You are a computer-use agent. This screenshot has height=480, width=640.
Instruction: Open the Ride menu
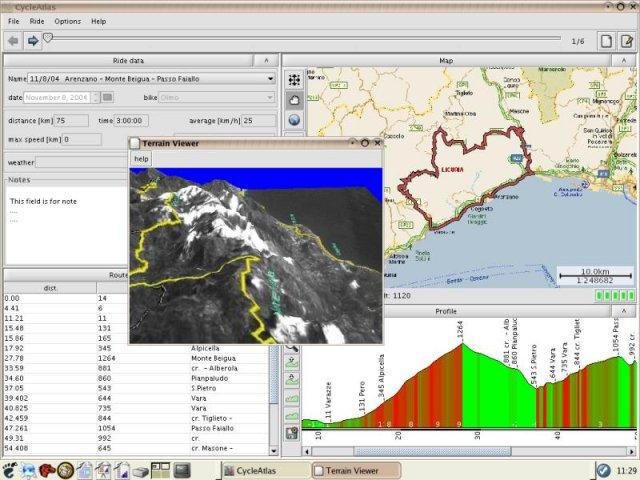[37, 21]
